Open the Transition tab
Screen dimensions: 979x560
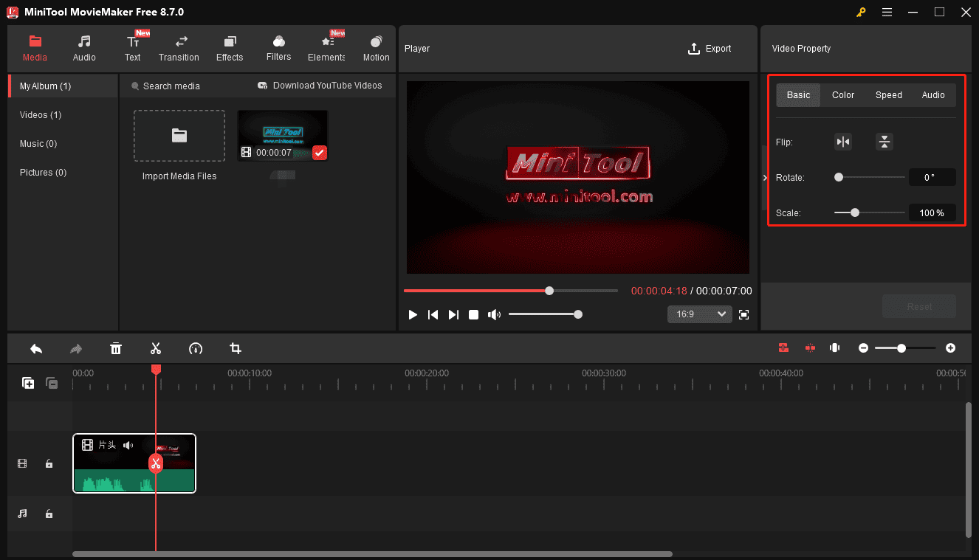(179, 48)
